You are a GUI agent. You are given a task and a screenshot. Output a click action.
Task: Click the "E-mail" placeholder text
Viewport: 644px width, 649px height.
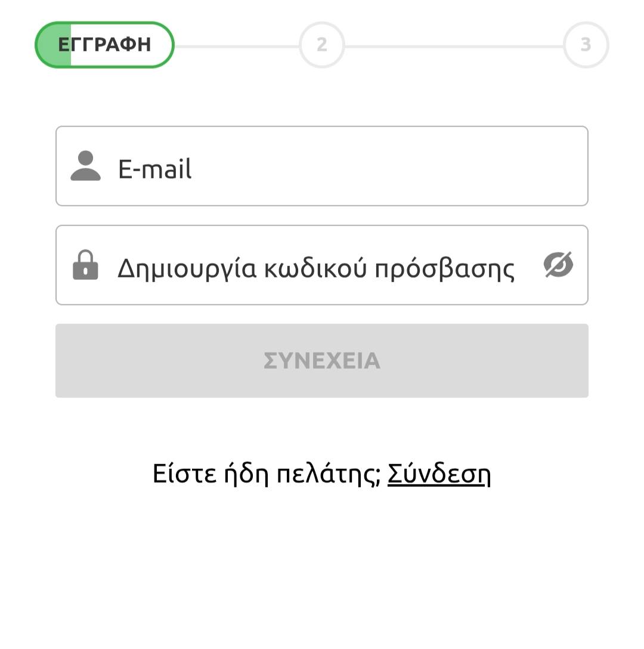coord(155,169)
